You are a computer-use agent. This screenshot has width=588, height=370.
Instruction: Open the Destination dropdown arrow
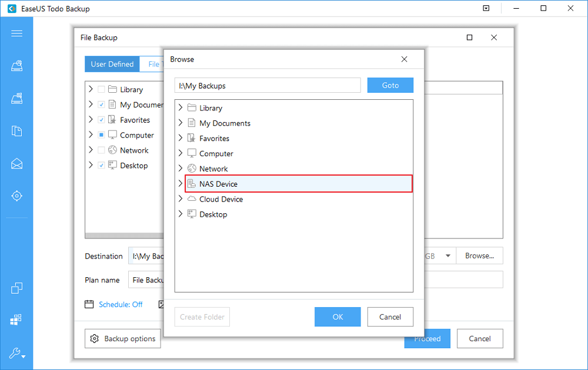click(x=447, y=256)
